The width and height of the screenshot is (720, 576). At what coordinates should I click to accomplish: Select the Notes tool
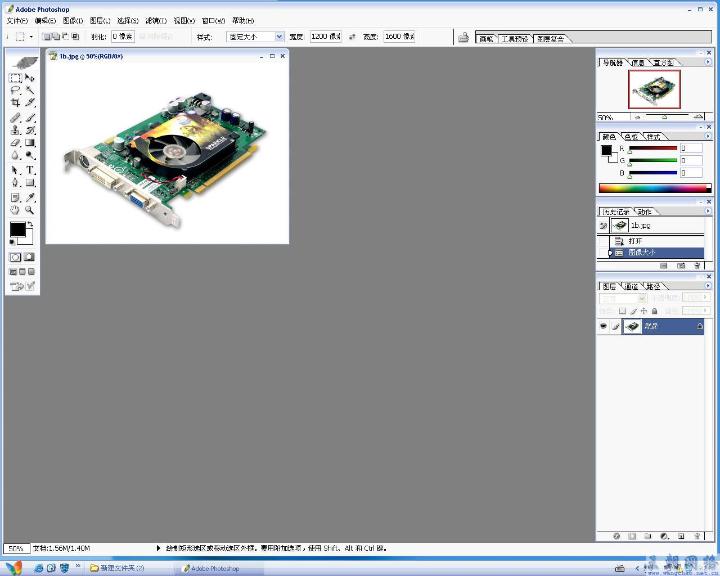15,198
